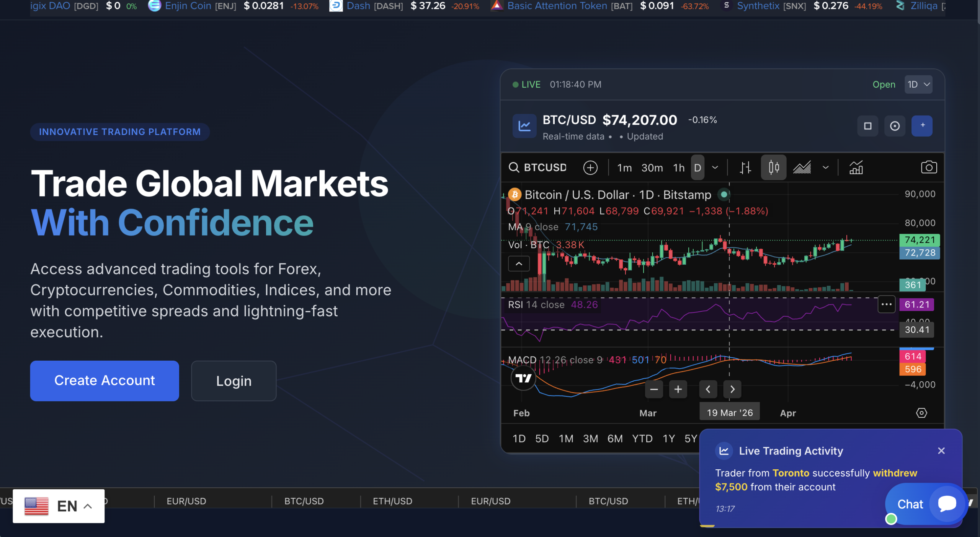Switch to the YTD range tab
The width and height of the screenshot is (980, 537).
coord(642,439)
